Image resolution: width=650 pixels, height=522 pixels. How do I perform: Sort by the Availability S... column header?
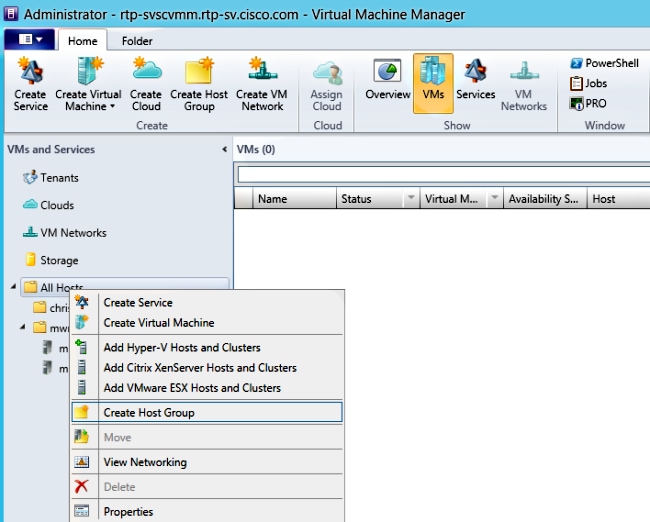(x=545, y=199)
